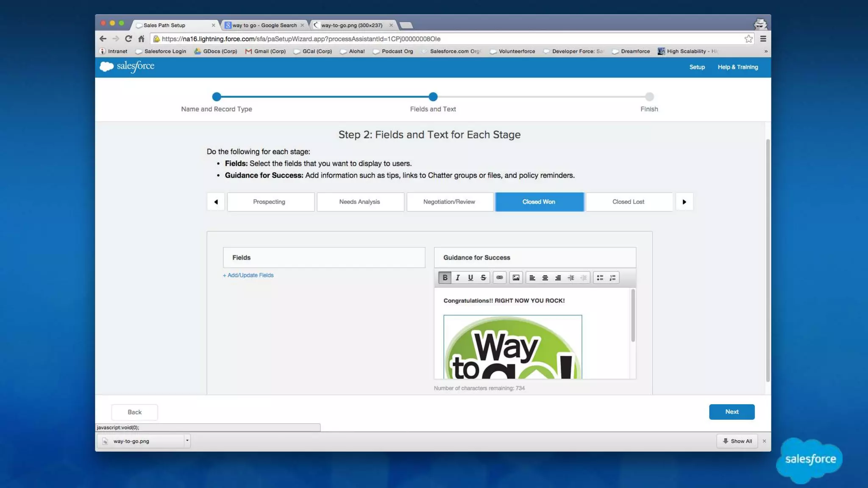Apply strikethrough to text
Screen dimensions: 868x488
coord(483,278)
